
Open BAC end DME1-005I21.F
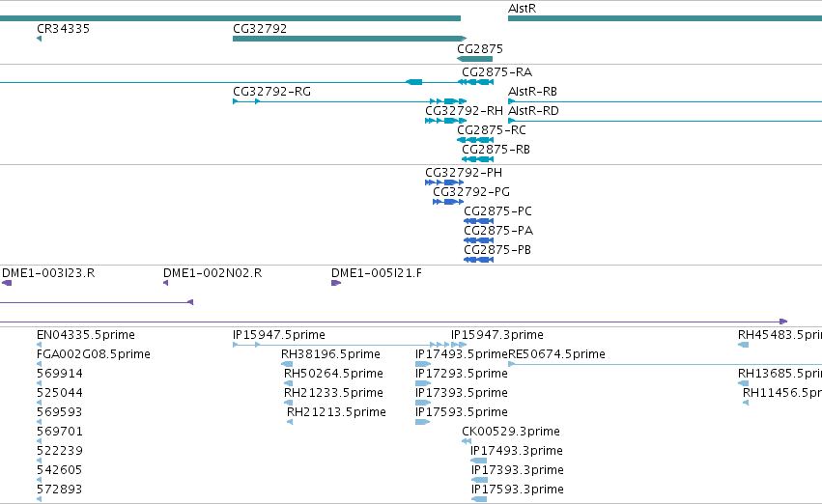pyautogui.click(x=377, y=273)
